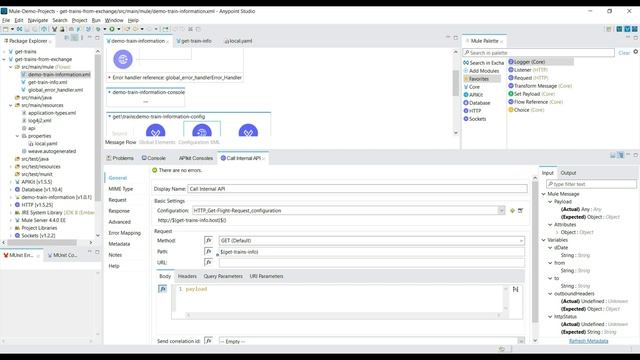Click the green Run toolbar button

pos(111,29)
